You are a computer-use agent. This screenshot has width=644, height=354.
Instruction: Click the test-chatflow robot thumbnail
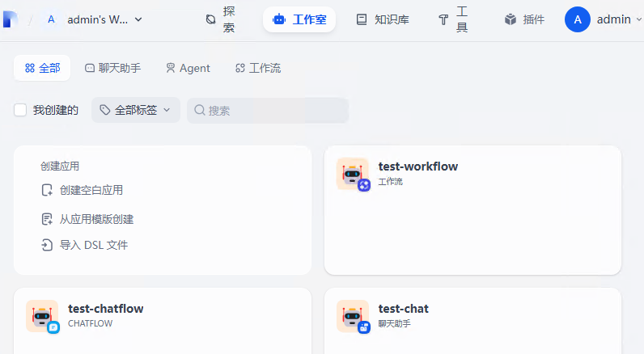point(42,316)
